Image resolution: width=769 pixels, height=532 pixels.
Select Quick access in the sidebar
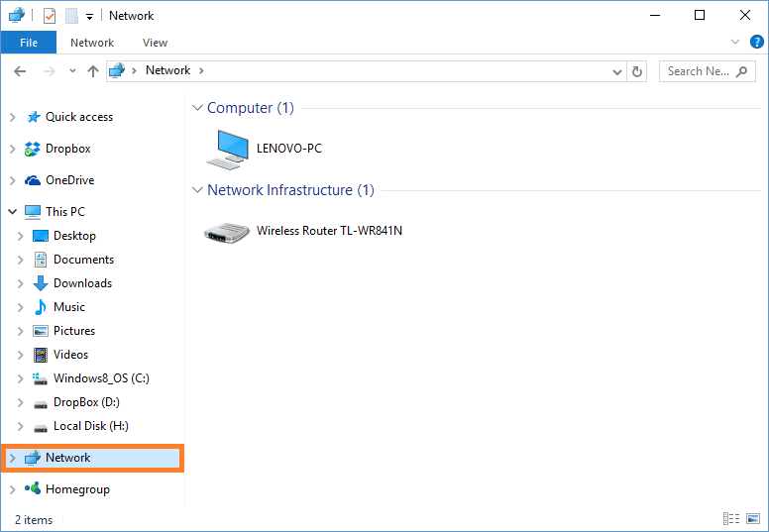click(79, 117)
